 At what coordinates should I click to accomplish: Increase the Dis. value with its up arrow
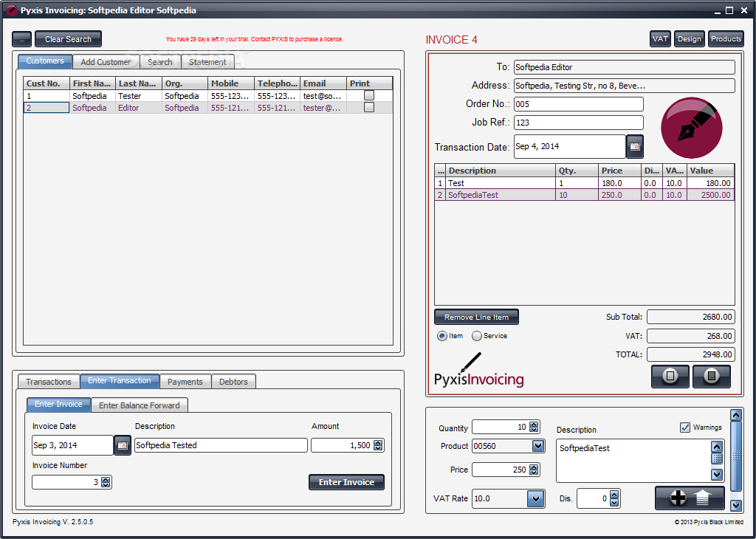tap(614, 495)
